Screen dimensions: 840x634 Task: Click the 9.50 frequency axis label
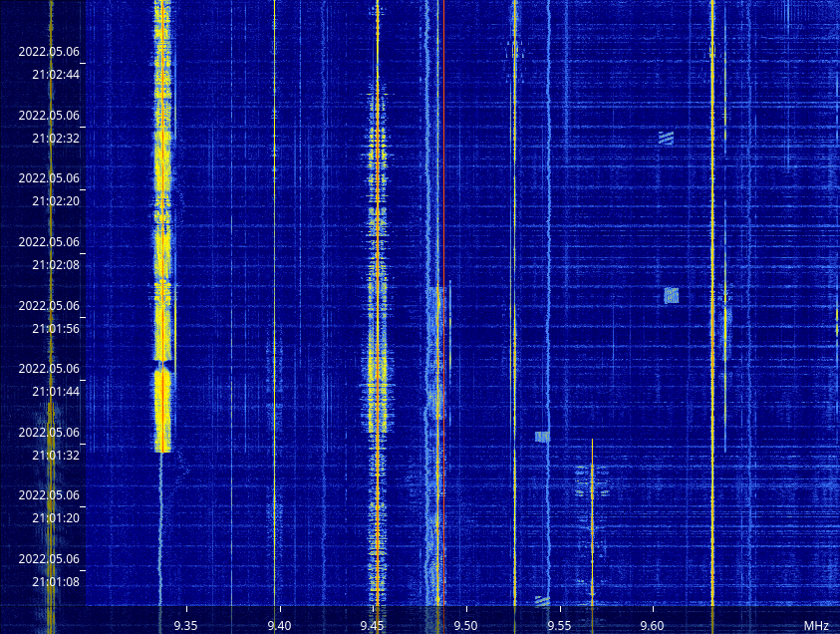tap(465, 625)
